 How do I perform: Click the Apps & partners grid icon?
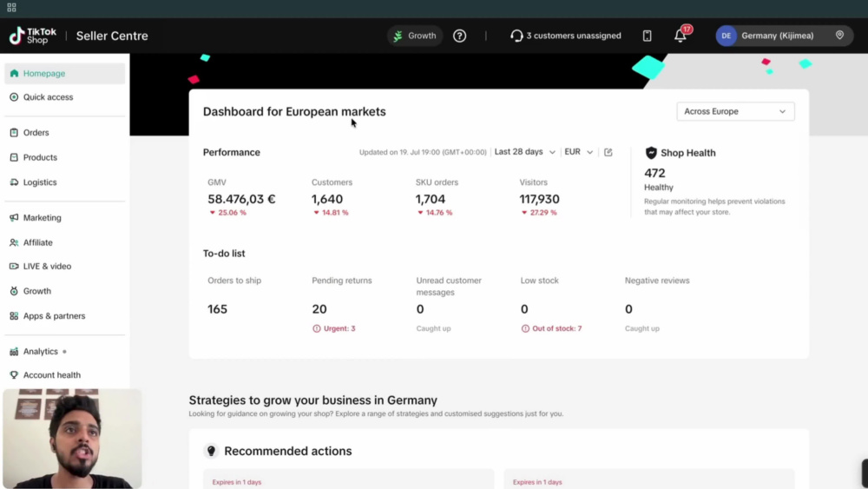coord(14,315)
